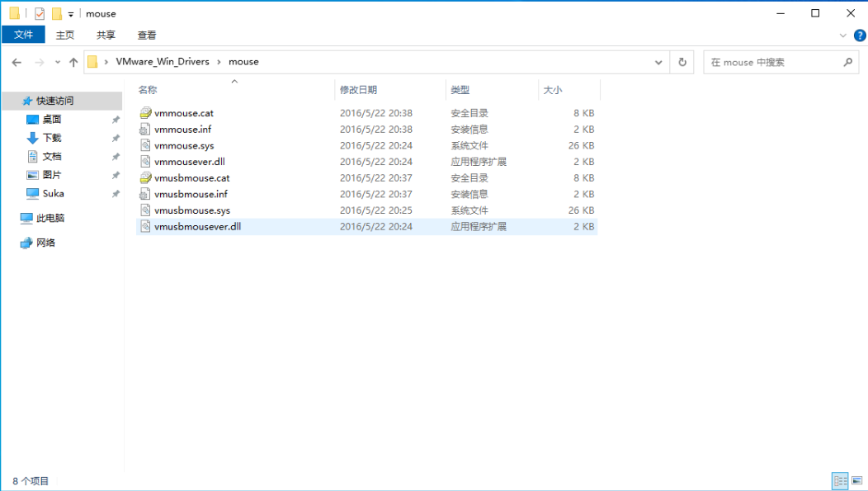Click the New Folder quick access icon
Image resolution: width=868 pixels, height=491 pixels.
coord(56,14)
